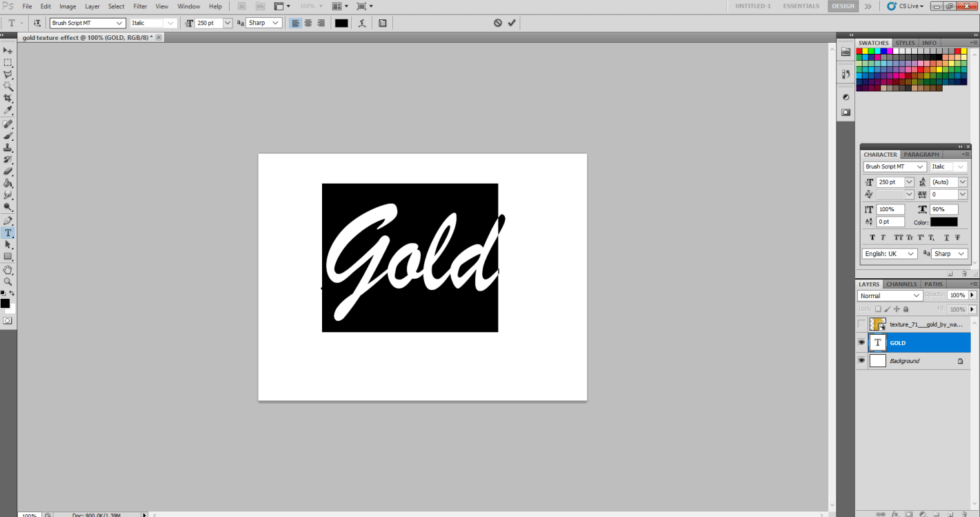Select the Pen tool

click(x=8, y=221)
